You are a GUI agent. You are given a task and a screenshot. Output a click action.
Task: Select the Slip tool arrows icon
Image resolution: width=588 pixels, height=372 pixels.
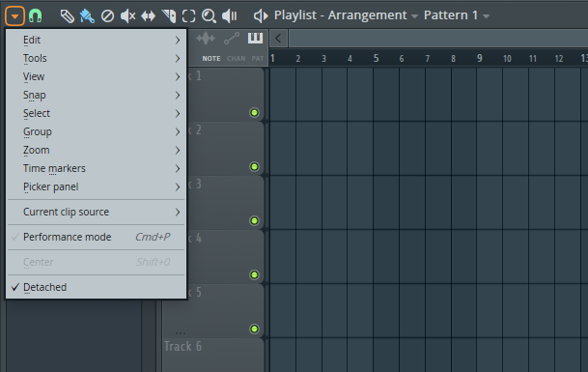click(148, 16)
